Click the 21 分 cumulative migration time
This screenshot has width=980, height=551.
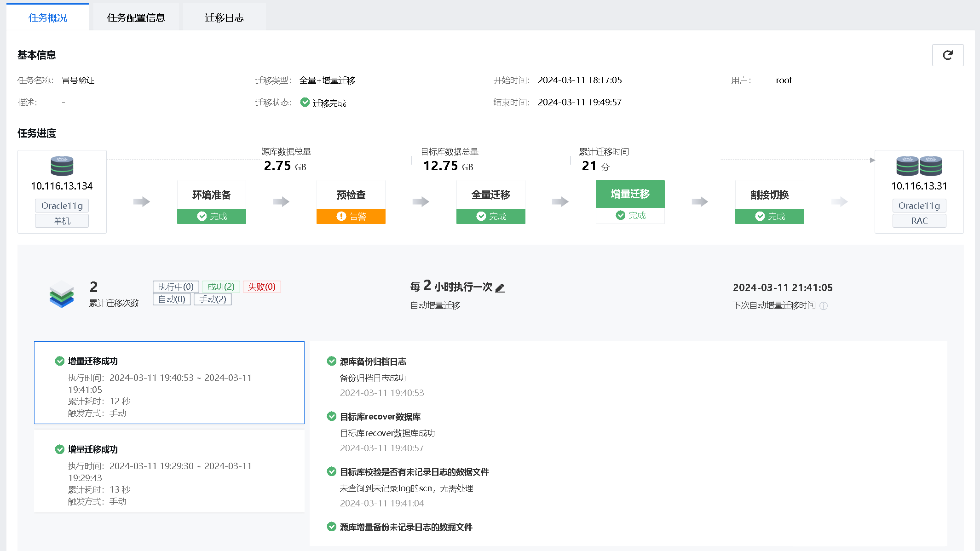click(x=595, y=166)
